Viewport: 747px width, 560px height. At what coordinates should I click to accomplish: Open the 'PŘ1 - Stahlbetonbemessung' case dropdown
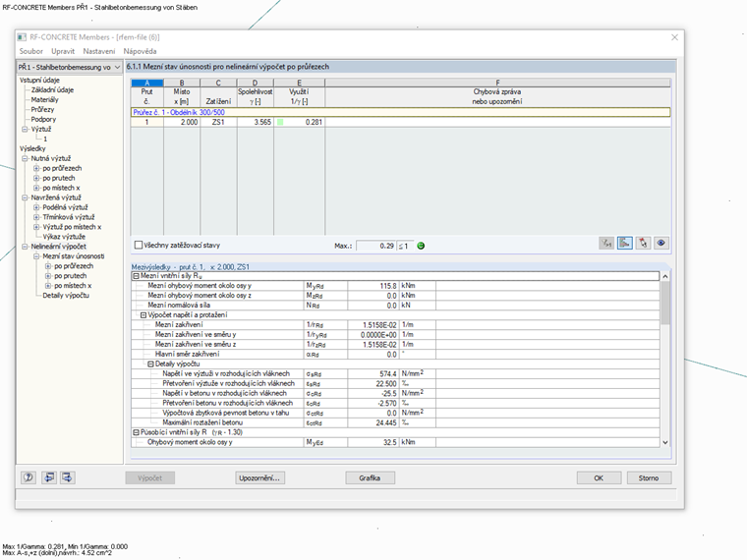click(x=70, y=67)
